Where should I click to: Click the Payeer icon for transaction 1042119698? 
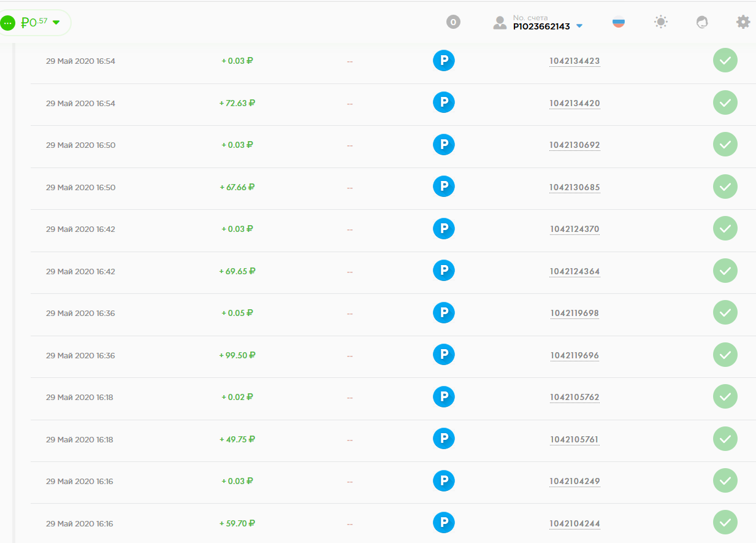[444, 313]
